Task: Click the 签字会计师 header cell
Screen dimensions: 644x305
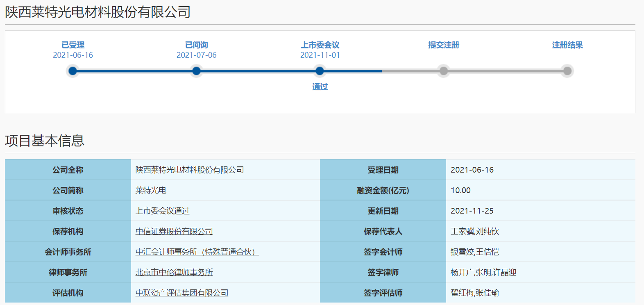Action: (383, 252)
